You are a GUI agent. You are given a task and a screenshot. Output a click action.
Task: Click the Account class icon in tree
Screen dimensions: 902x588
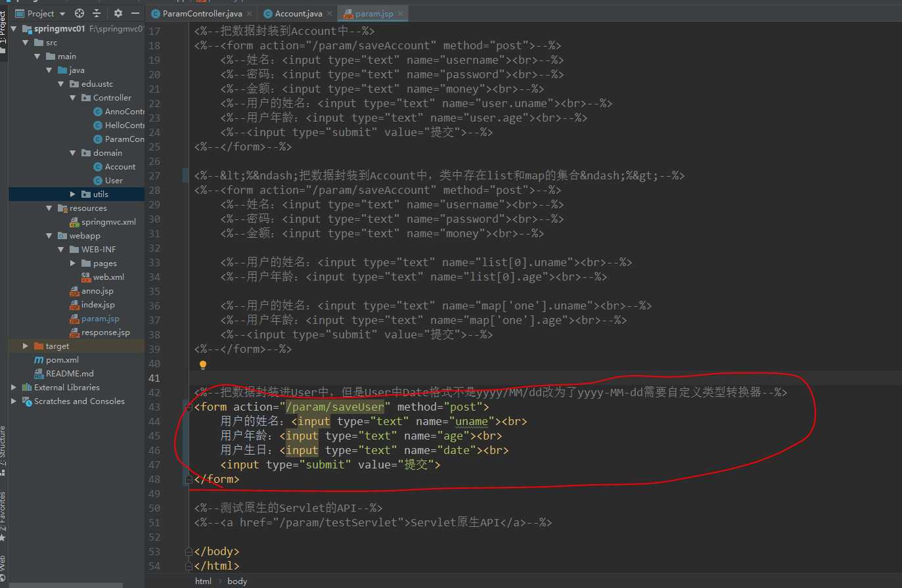click(98, 167)
